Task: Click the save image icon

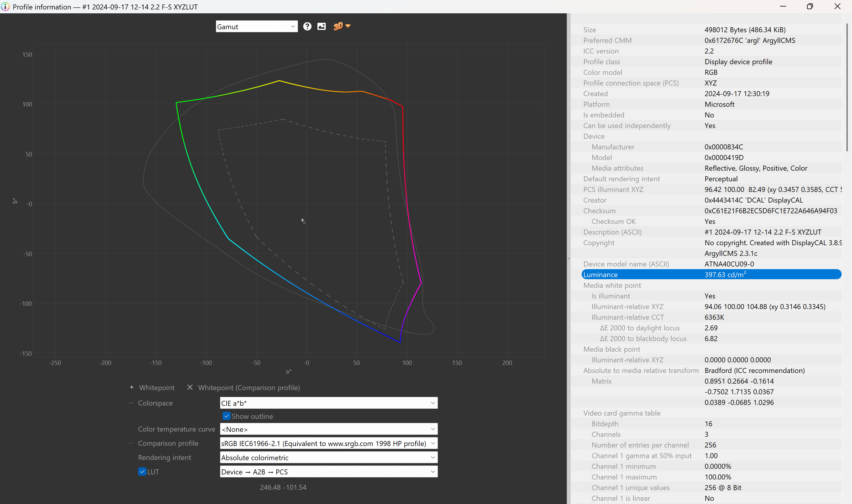Action: click(x=321, y=27)
